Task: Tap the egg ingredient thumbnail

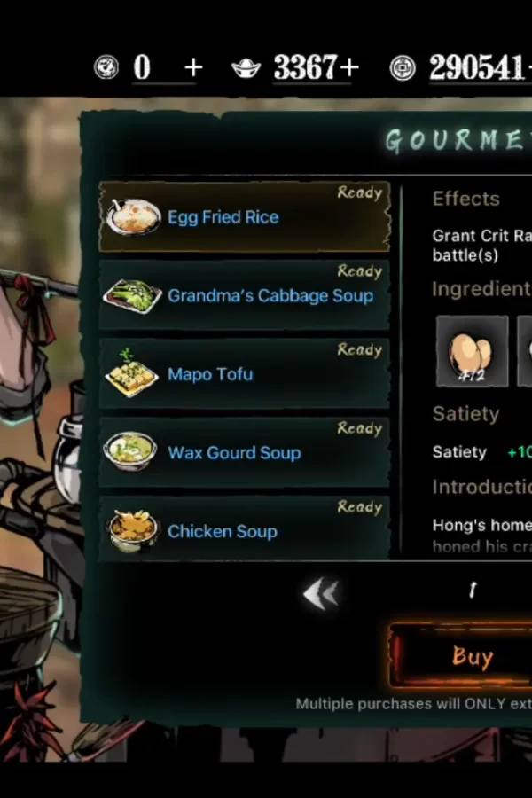Action: click(x=472, y=351)
